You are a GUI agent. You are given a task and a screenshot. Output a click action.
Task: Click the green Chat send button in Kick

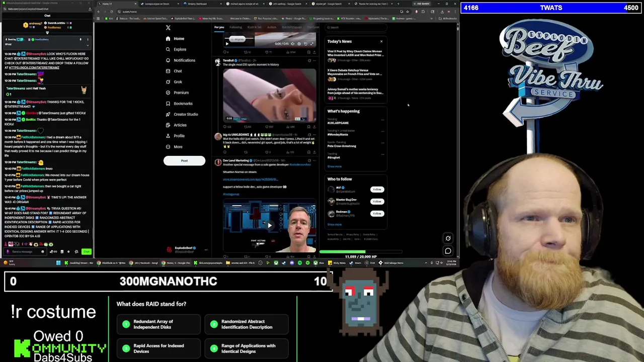[x=87, y=251]
